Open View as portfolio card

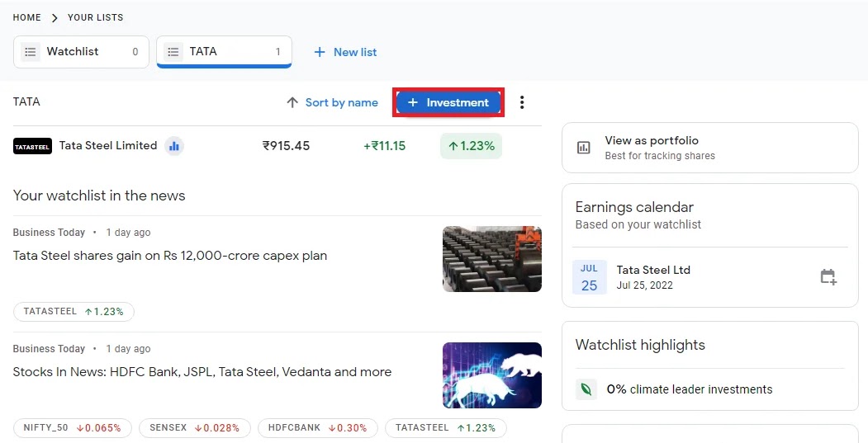click(709, 148)
